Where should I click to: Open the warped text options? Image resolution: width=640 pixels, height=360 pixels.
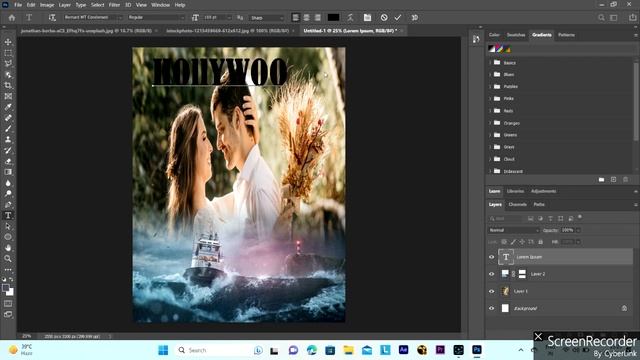pos(350,18)
